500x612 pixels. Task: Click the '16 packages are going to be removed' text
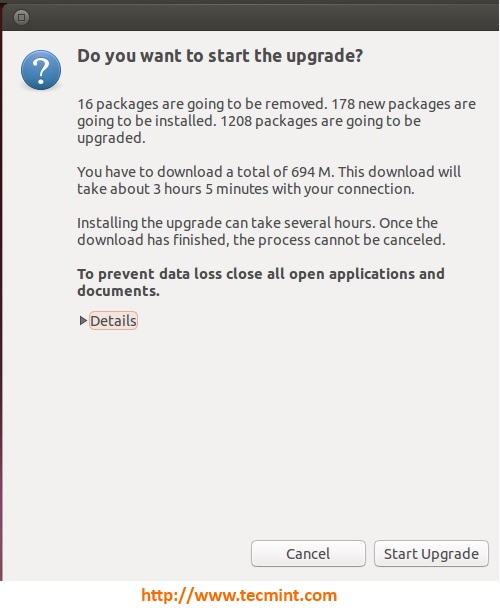coord(201,104)
